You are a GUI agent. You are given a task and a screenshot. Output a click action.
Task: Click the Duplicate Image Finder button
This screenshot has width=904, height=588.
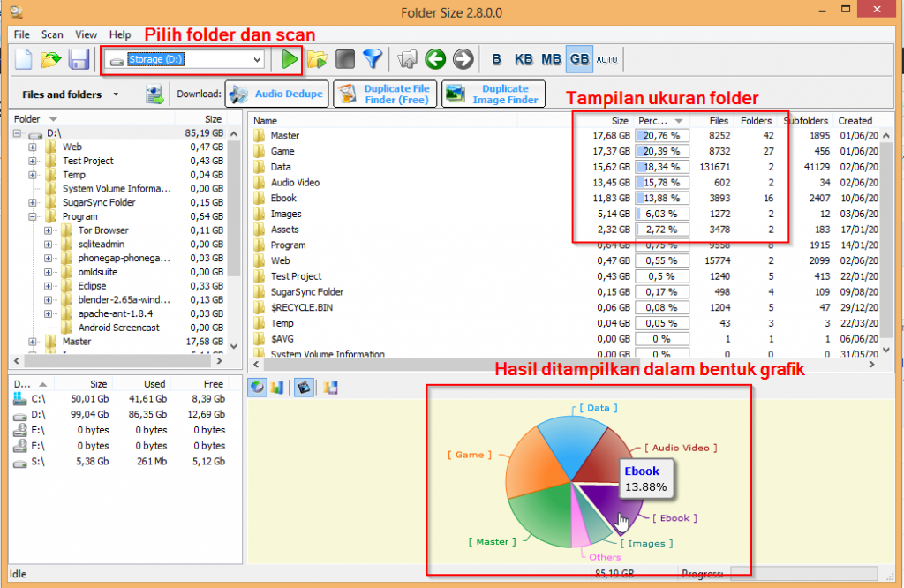[493, 94]
